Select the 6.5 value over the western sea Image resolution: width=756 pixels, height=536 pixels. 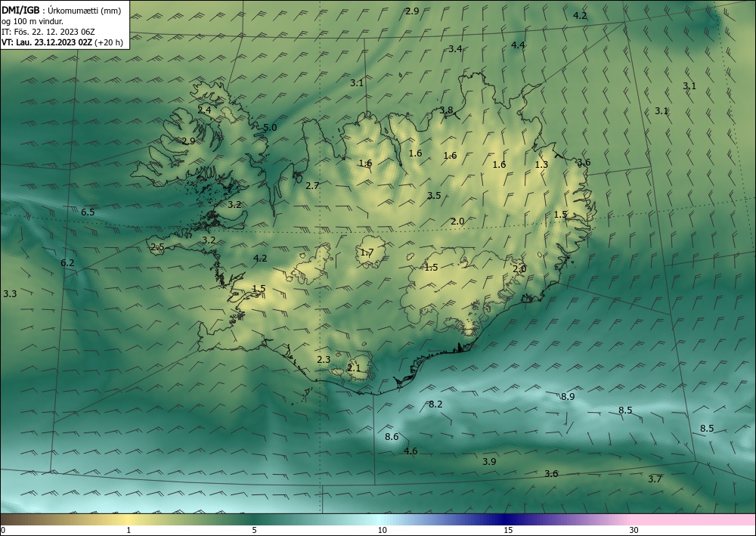pyautogui.click(x=88, y=212)
